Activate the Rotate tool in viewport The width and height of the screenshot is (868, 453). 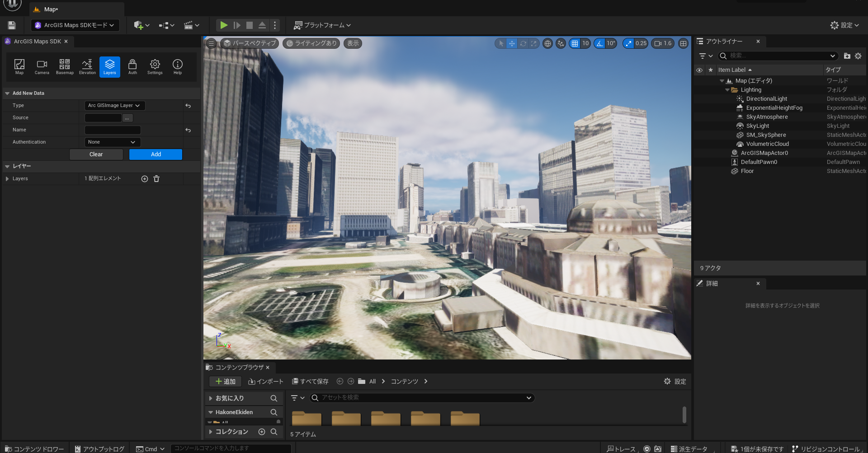[x=523, y=43]
